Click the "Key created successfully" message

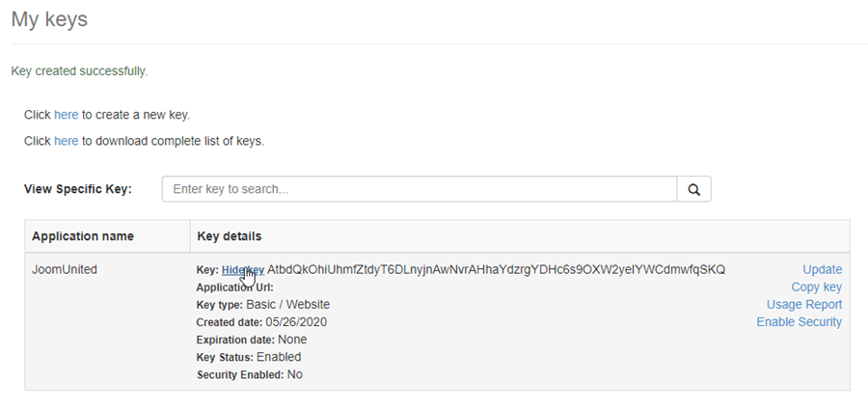tap(79, 71)
